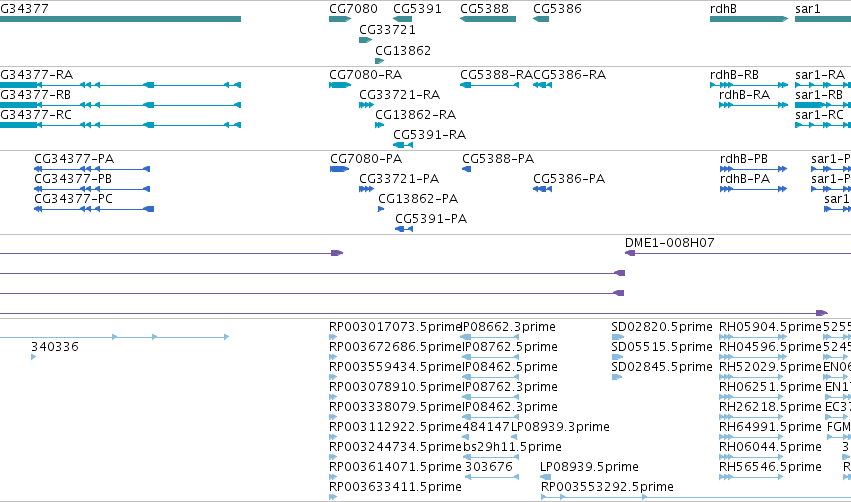Select transcript rdhB-RA
Screen dimensions: 851x502
[753, 105]
